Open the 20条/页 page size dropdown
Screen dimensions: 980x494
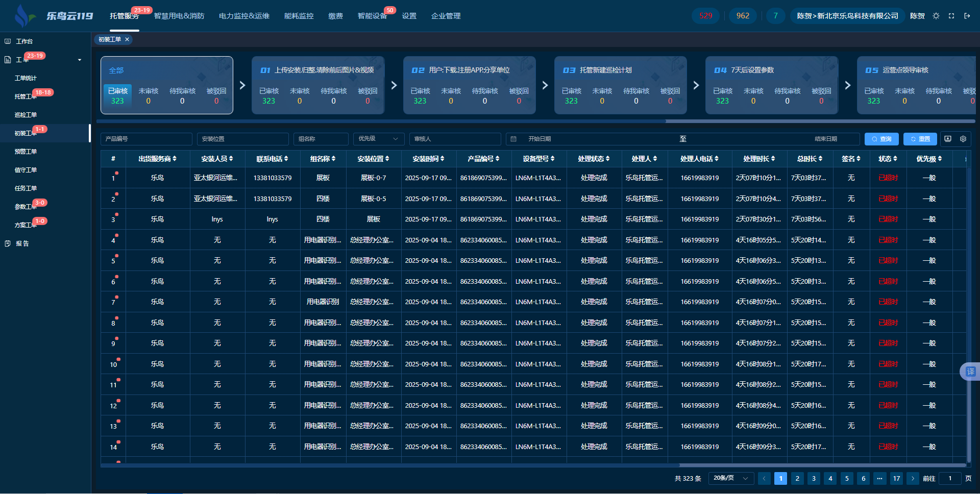[x=730, y=478]
